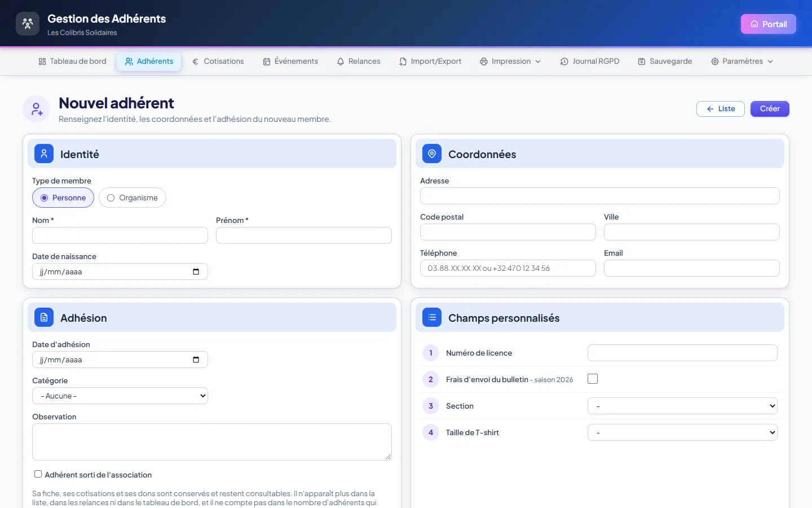The height and width of the screenshot is (508, 812).
Task: Open Import/Export tab
Action: [430, 62]
